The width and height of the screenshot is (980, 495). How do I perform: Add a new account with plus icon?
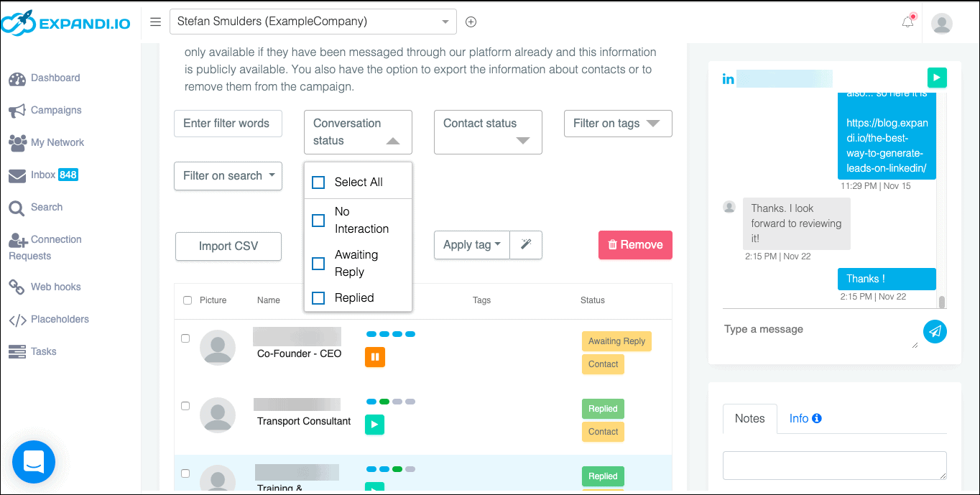click(x=471, y=22)
